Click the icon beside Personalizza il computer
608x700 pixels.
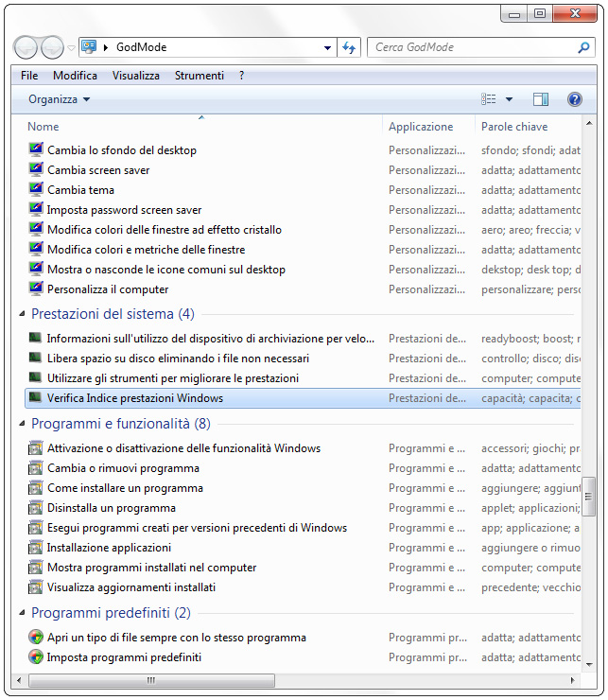[x=36, y=289]
